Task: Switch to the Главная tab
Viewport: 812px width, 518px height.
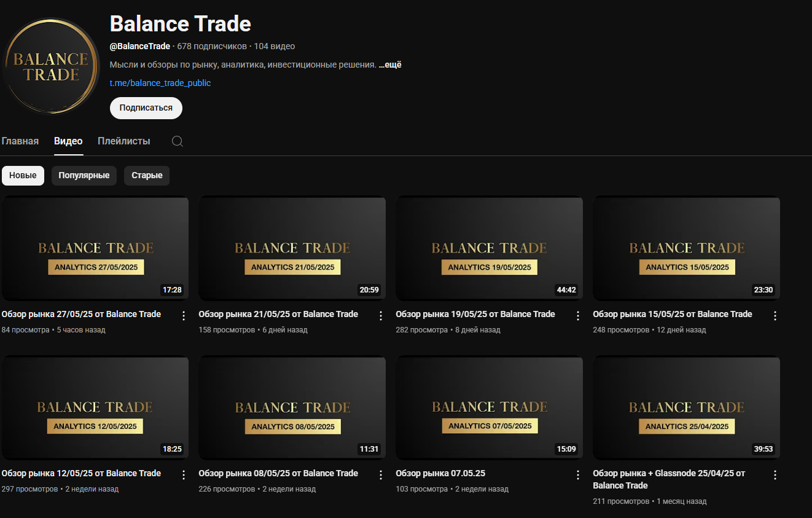Action: point(20,141)
